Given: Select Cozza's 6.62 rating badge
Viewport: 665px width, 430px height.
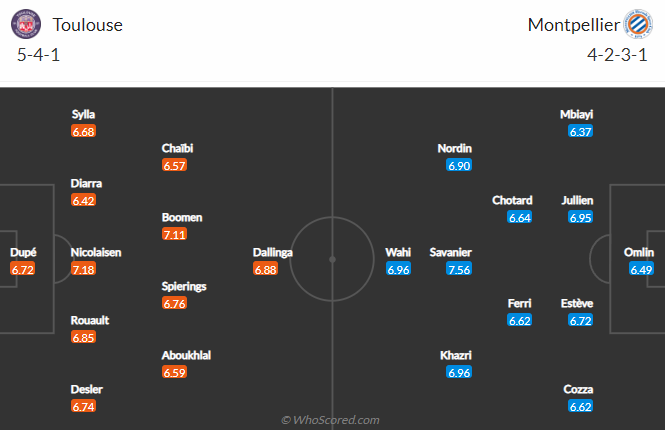Looking at the screenshot, I should pos(580,407).
